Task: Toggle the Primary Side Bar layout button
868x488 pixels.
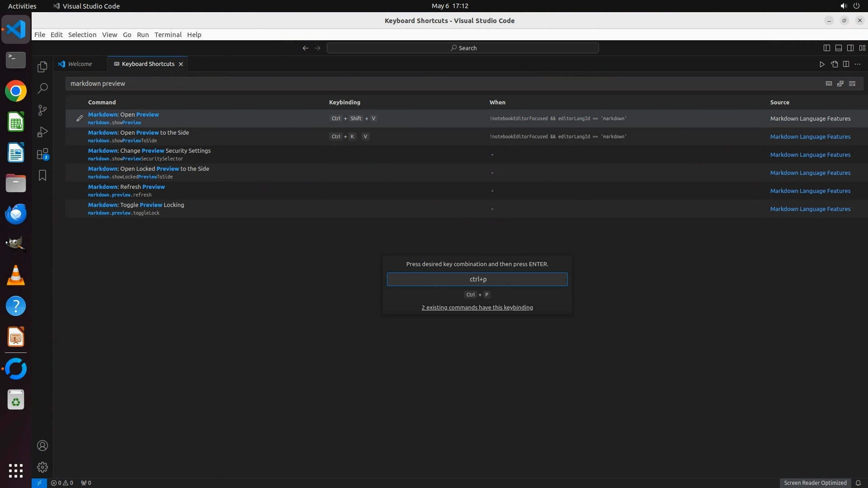Action: 827,48
